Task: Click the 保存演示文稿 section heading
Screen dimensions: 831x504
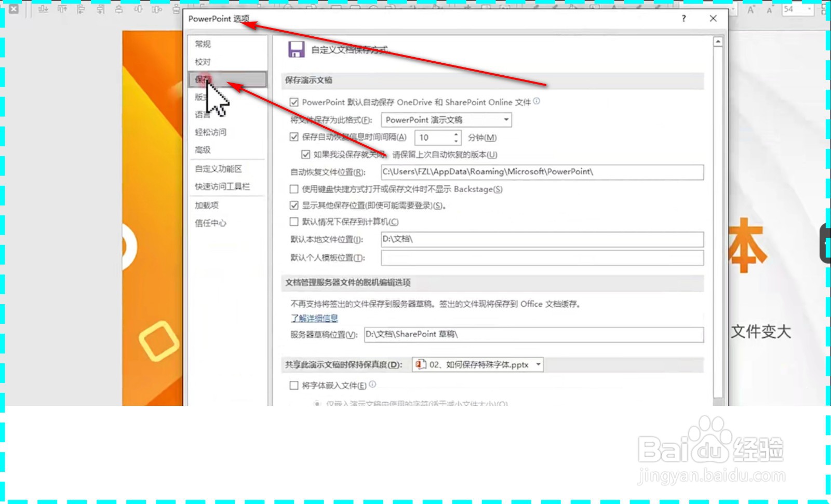Action: pyautogui.click(x=309, y=80)
